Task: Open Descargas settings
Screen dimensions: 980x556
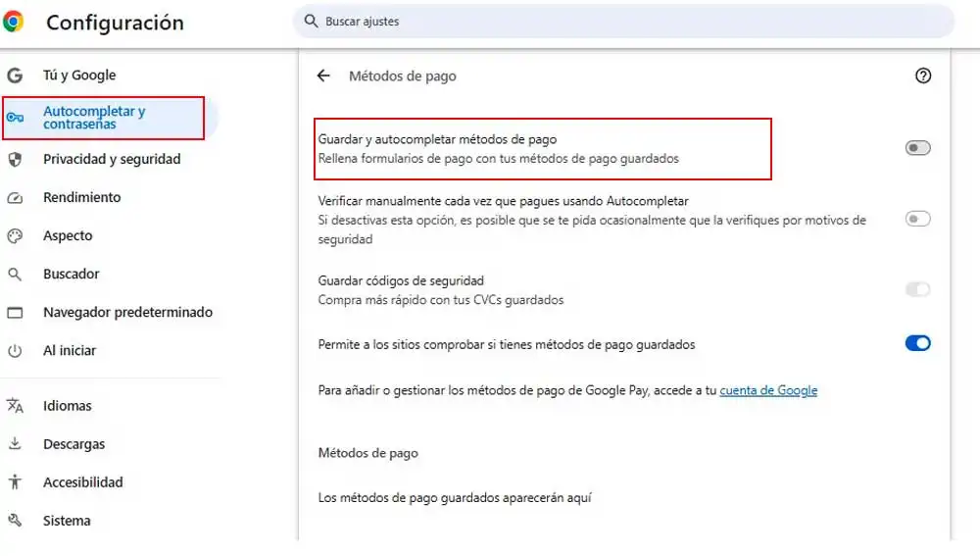Action: (74, 444)
